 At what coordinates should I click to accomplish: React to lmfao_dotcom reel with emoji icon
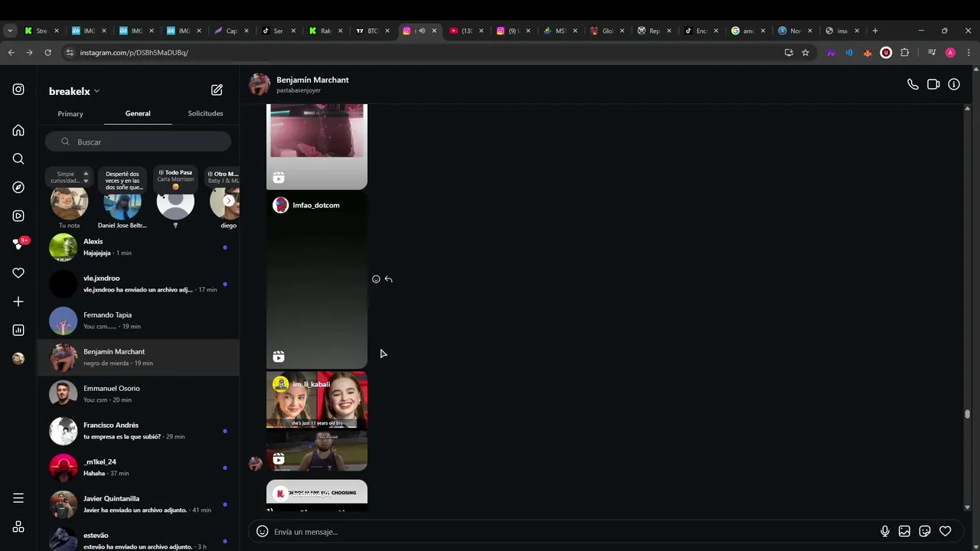[x=376, y=279]
